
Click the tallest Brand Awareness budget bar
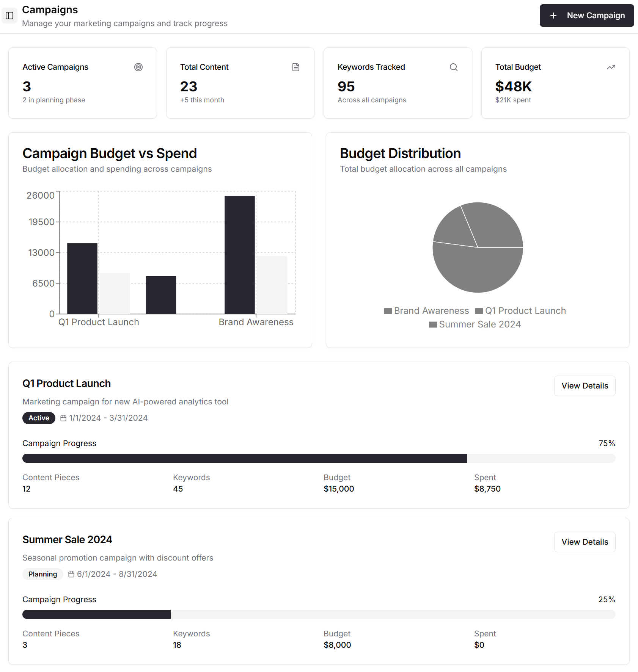tap(239, 255)
